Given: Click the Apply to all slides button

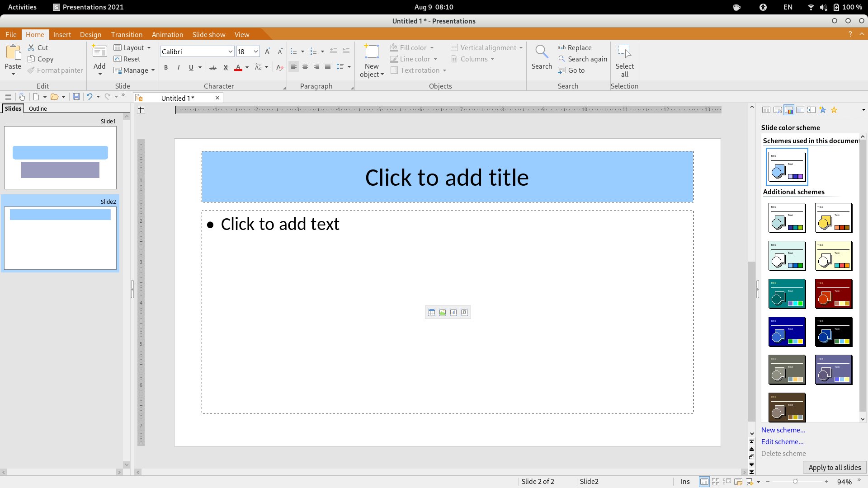Looking at the screenshot, I should tap(834, 467).
